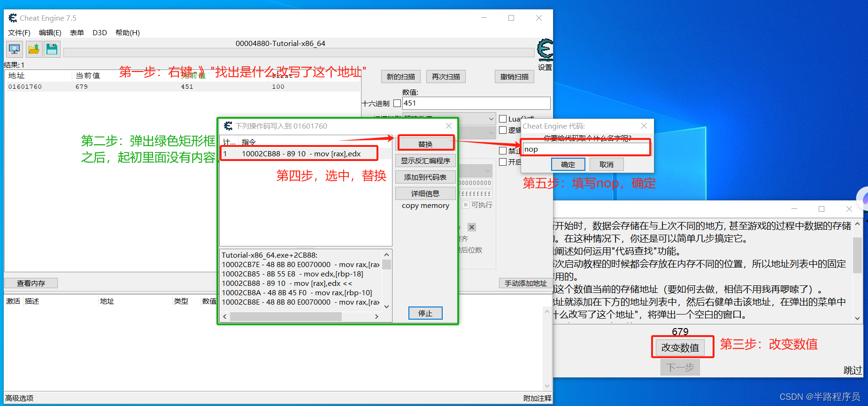
Task: Click the 撤销扫描 button
Action: (x=515, y=77)
